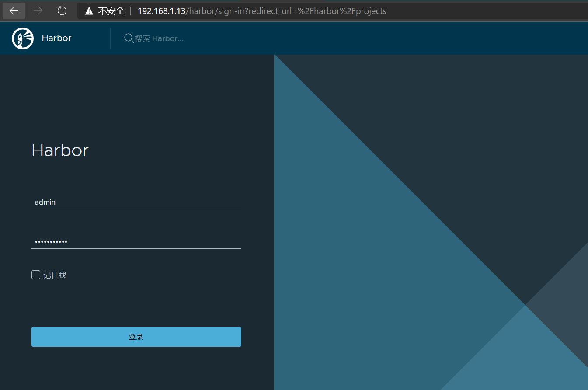Click the light blue triangle at bottom right

525,359
